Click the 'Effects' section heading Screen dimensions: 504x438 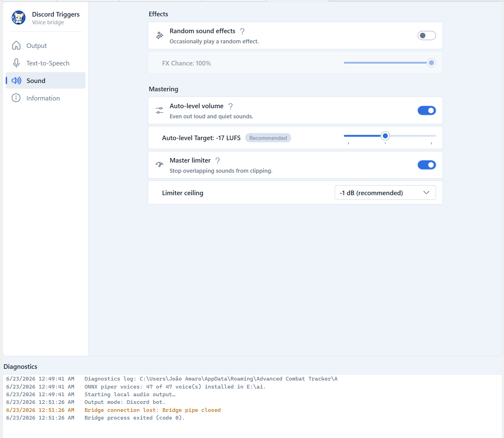coord(158,14)
